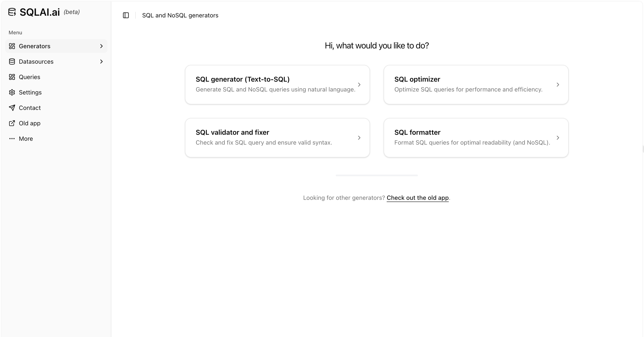Click the More ellipsis icon
This screenshot has height=337, width=644.
pyautogui.click(x=12, y=139)
